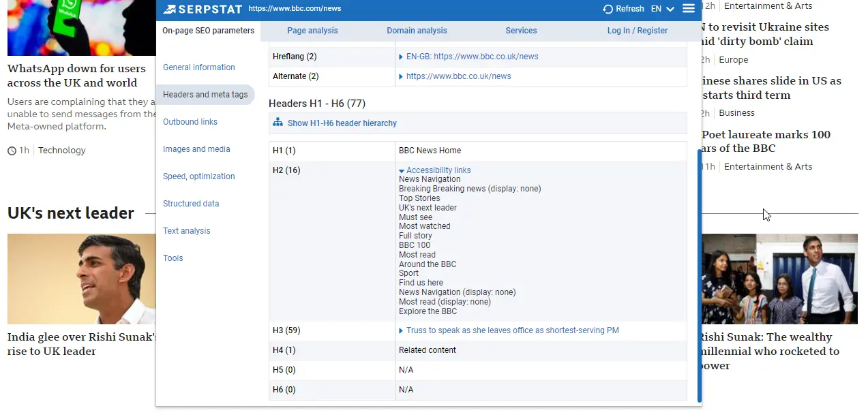Image resolution: width=868 pixels, height=419 pixels.
Task: Click the Europe category link
Action: click(734, 60)
